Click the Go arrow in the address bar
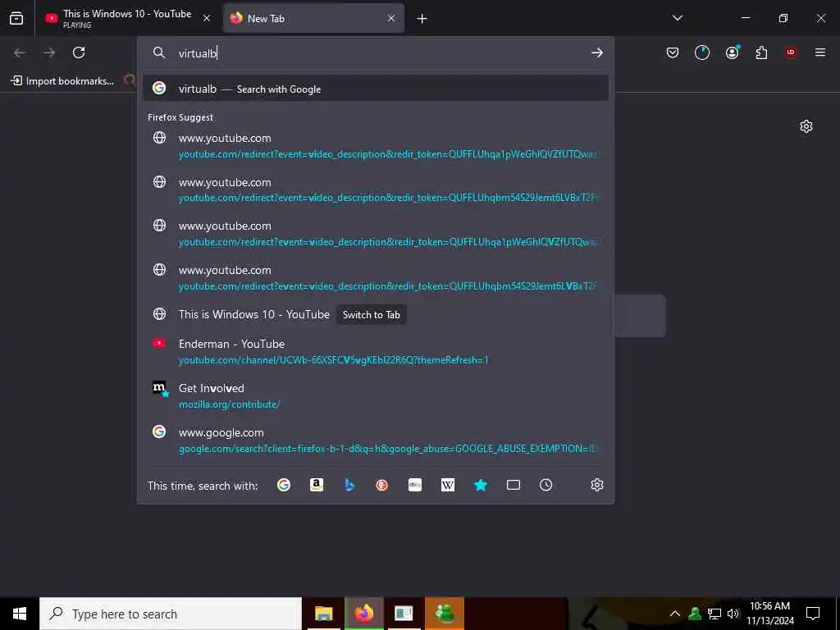This screenshot has width=840, height=630. point(597,52)
